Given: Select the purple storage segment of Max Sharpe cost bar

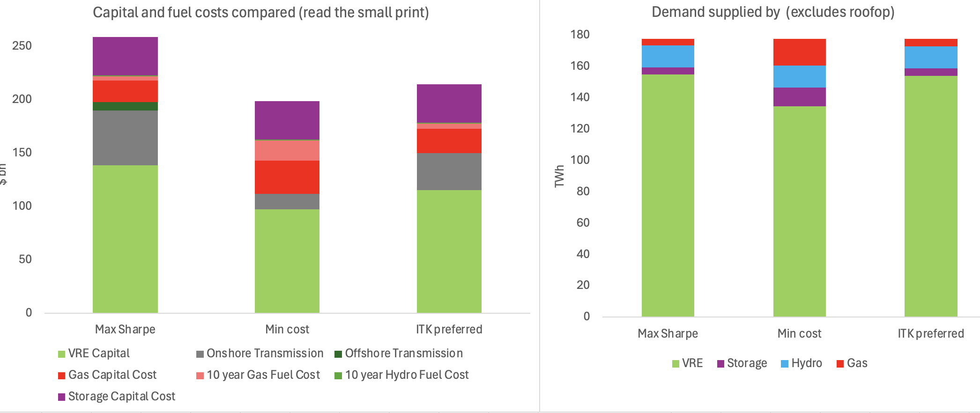Looking at the screenshot, I should tap(125, 56).
